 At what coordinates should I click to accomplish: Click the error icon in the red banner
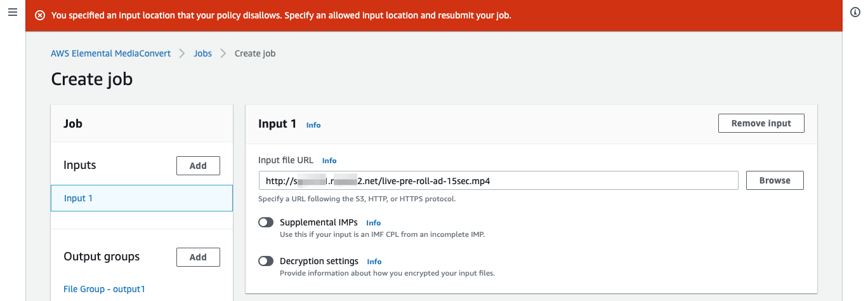pyautogui.click(x=40, y=15)
